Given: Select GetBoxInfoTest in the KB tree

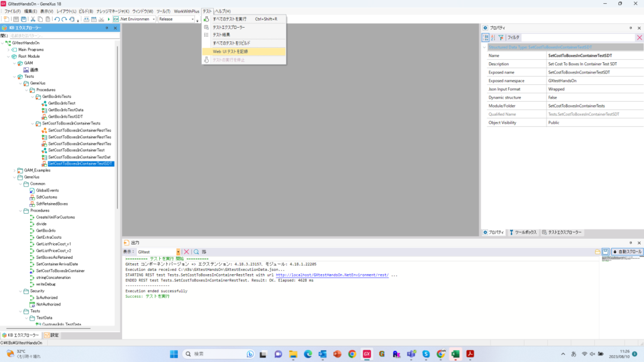Looking at the screenshot, I should 62,103.
